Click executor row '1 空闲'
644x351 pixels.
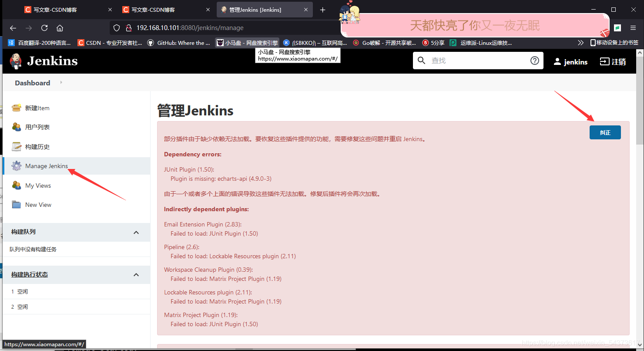(x=76, y=292)
